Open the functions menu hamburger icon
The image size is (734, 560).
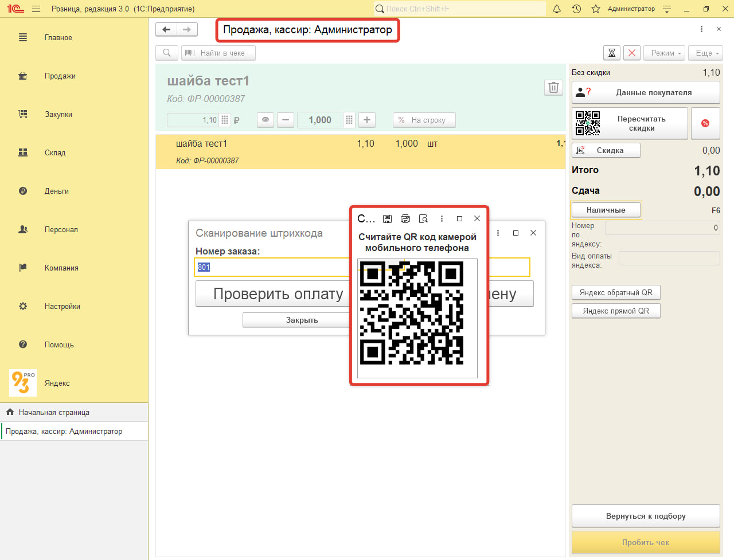(x=36, y=9)
